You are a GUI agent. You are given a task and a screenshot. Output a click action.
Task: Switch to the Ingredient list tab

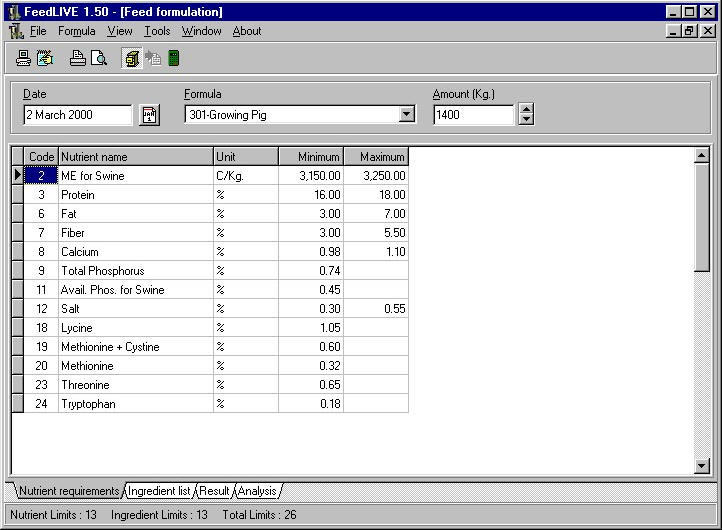point(159,491)
